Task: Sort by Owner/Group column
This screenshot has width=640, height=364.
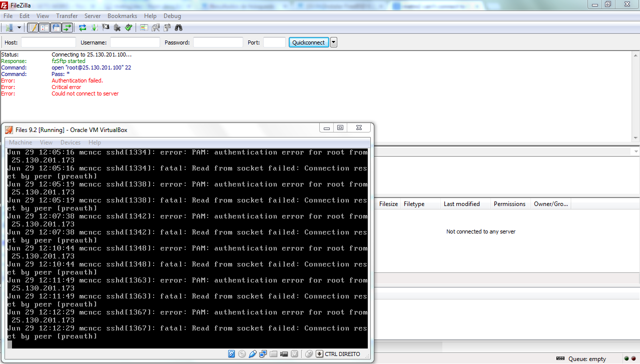Action: (550, 204)
